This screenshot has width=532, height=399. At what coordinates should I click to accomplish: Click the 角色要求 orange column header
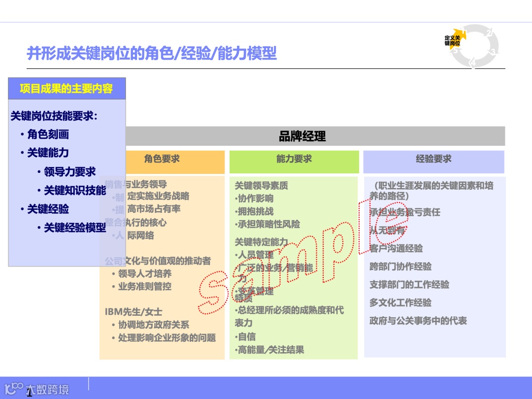[x=175, y=162]
